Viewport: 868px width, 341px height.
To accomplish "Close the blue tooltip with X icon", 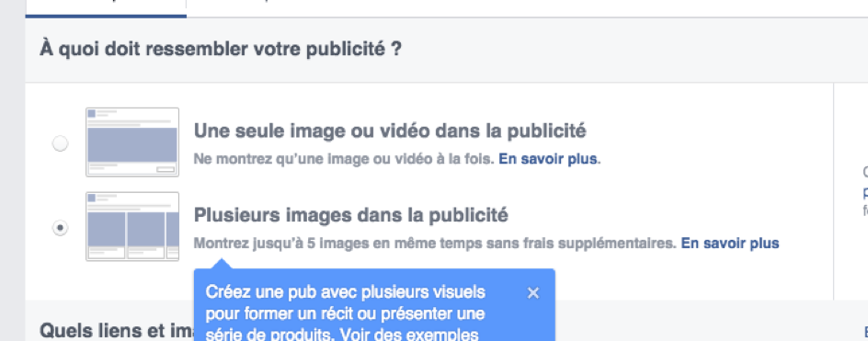I will tap(533, 293).
